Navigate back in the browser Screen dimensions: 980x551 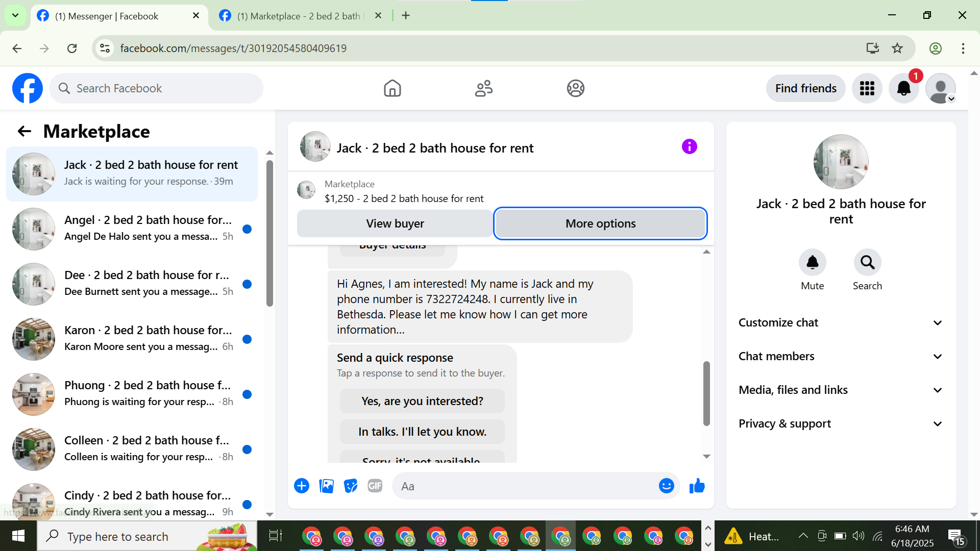[x=17, y=48]
